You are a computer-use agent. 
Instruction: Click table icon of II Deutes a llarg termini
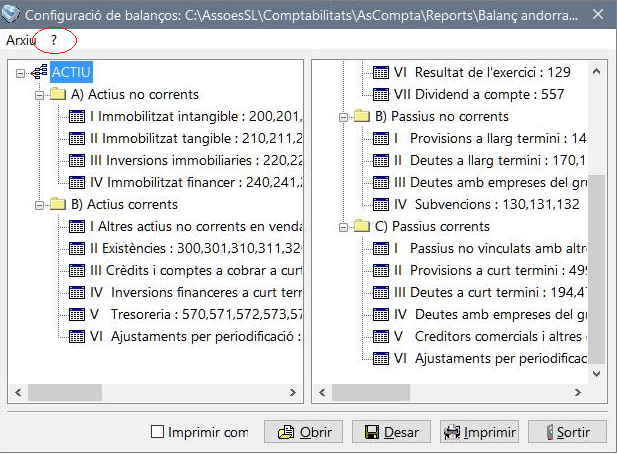tap(381, 161)
